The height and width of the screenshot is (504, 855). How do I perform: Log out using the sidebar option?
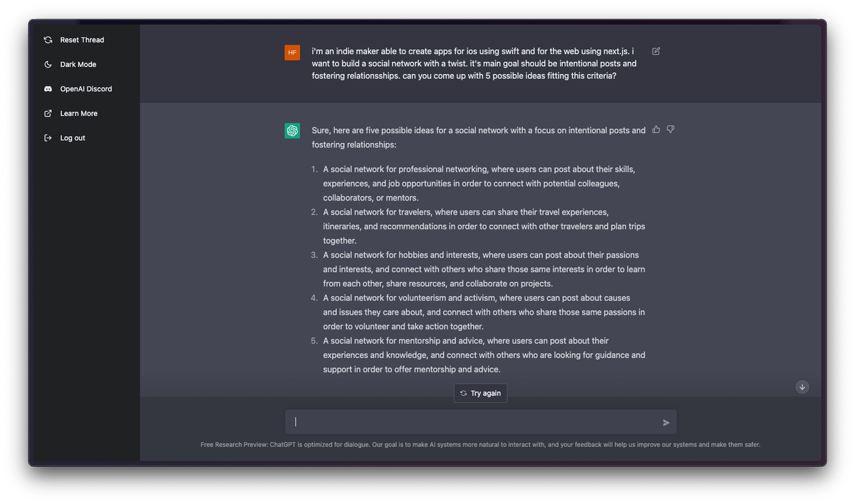tap(72, 138)
